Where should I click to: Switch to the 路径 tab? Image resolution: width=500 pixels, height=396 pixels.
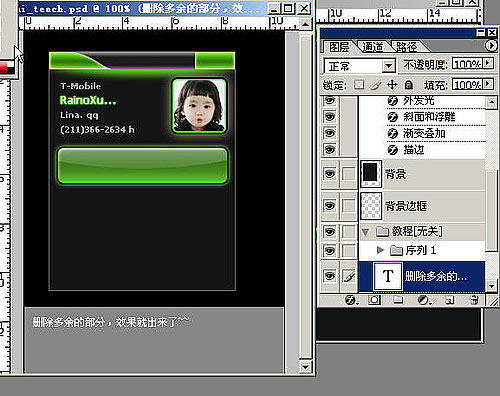click(x=406, y=47)
